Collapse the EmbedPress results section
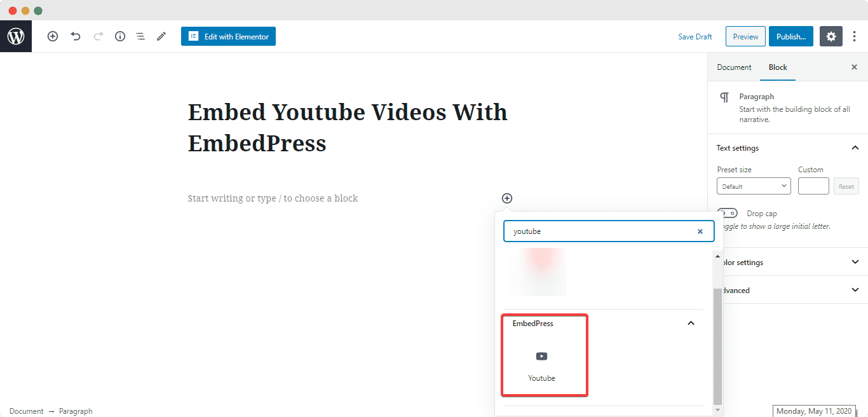This screenshot has width=868, height=417. pyautogui.click(x=691, y=323)
